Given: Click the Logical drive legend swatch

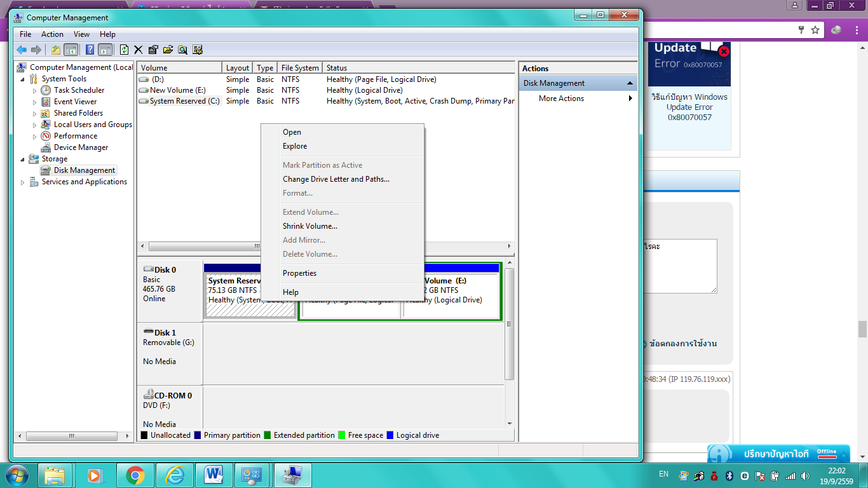Looking at the screenshot, I should (390, 435).
